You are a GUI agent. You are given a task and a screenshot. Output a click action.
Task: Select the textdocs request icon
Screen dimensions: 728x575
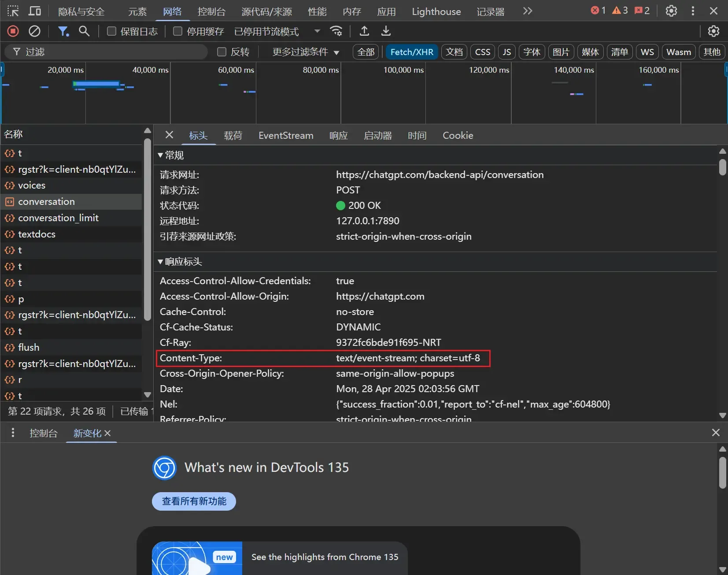pos(9,234)
